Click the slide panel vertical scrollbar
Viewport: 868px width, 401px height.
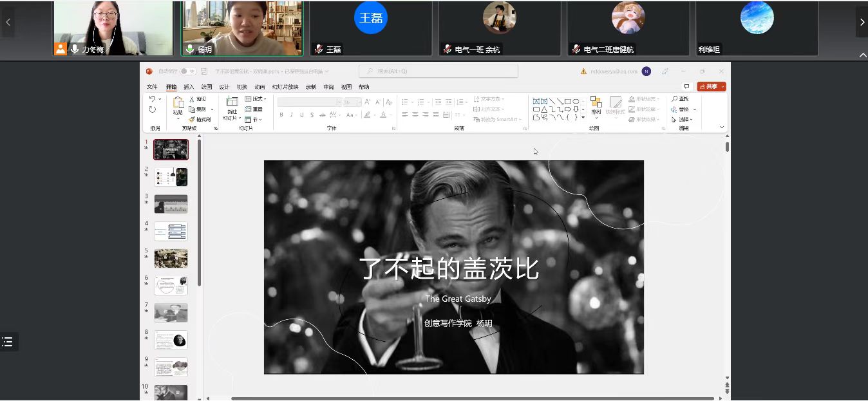[x=199, y=212]
